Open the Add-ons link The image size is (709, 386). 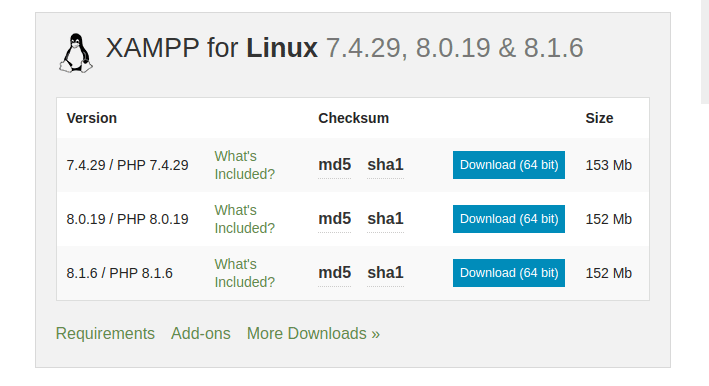click(201, 334)
